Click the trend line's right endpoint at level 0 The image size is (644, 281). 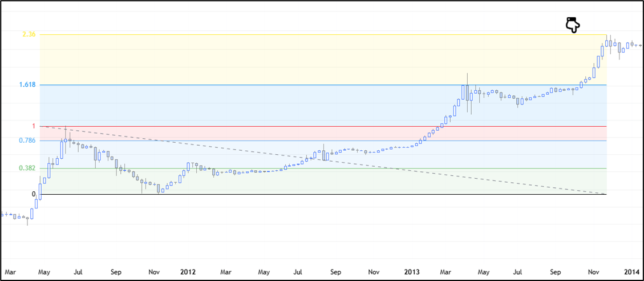coord(606,194)
